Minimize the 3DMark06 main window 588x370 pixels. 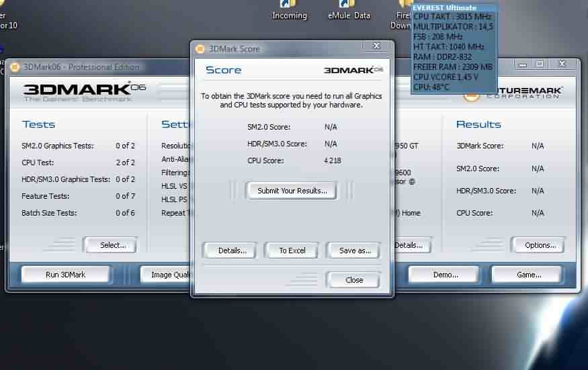(523, 64)
